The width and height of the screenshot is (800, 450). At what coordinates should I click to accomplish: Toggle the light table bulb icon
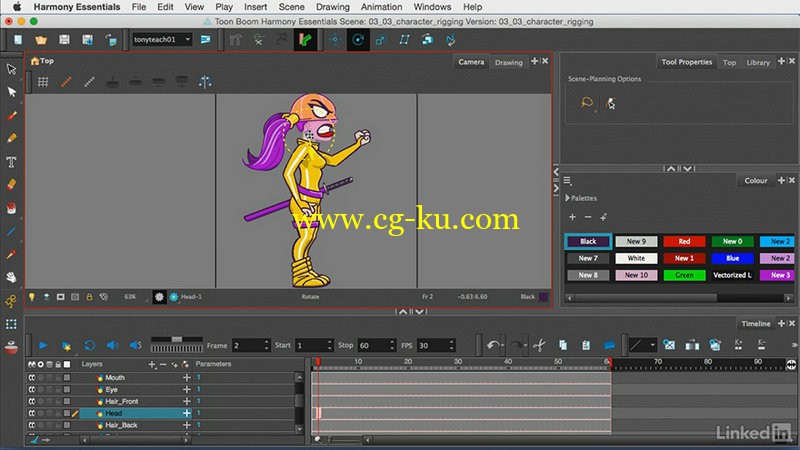32,296
